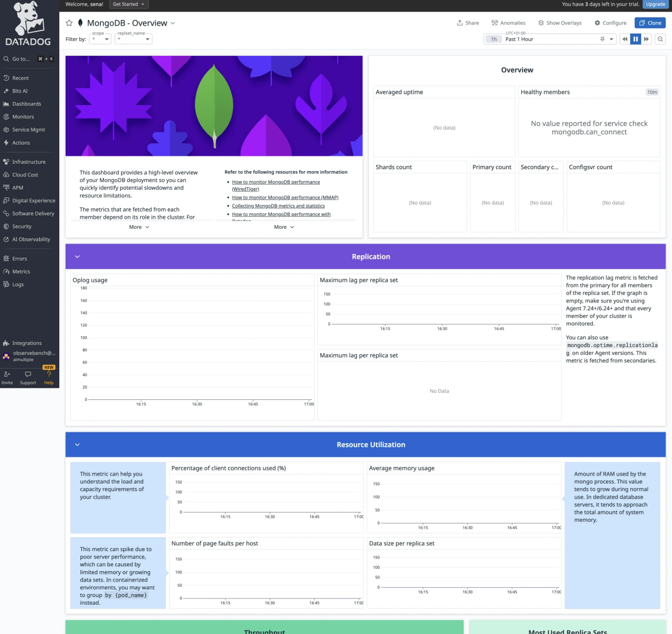
Task: Open 'How to monitor MongoDB performance (MMAP)' link
Action: pos(285,198)
